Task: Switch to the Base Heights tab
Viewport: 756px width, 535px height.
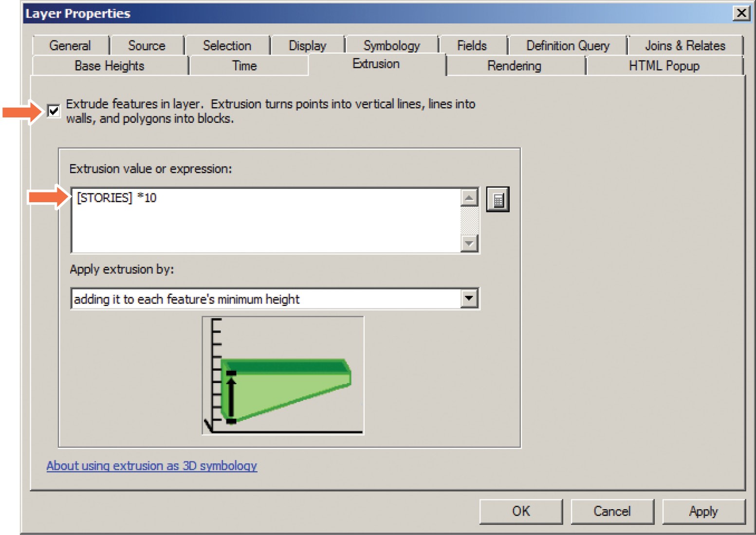Action: coord(110,66)
